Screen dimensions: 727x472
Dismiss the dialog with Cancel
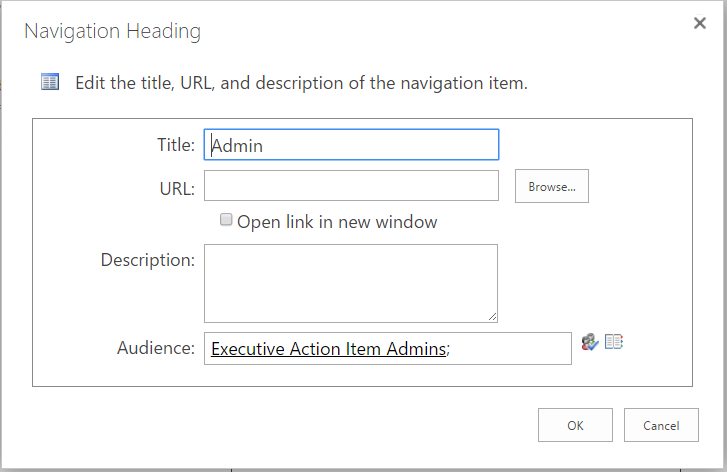point(661,425)
